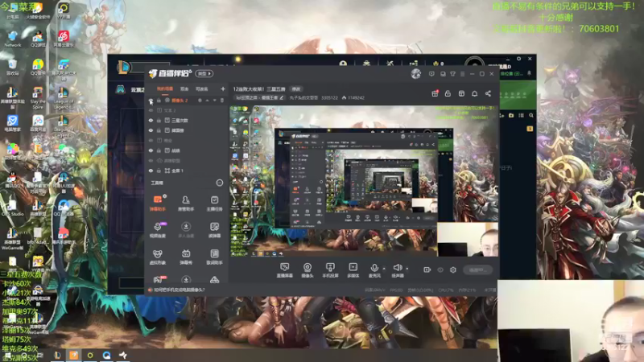Click the search icon in League client panel
Screen dimensions: 644x362
click(x=531, y=116)
